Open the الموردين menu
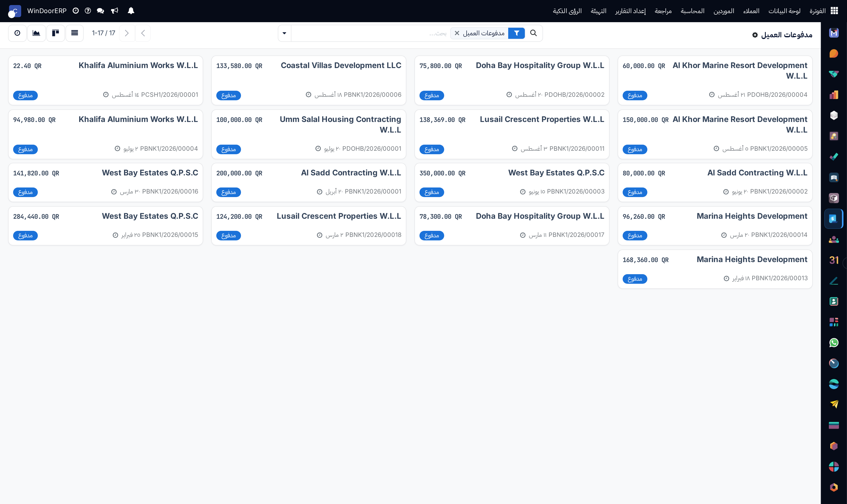The image size is (847, 504). click(x=724, y=11)
